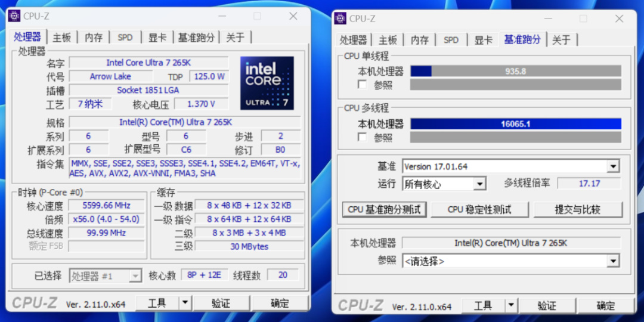Image resolution: width=644 pixels, height=322 pixels.
Task: Click the 扩展型号 value C6
Action: point(186,150)
